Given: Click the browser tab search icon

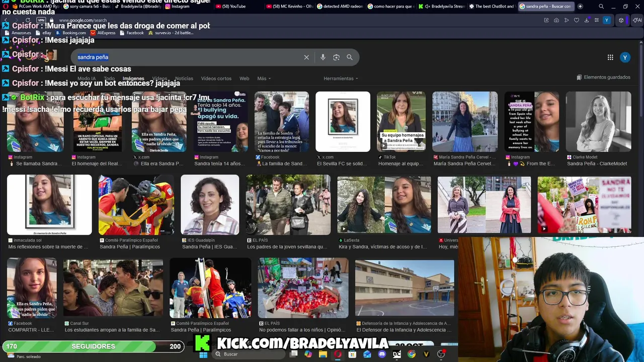Looking at the screenshot, I should (x=601, y=7).
